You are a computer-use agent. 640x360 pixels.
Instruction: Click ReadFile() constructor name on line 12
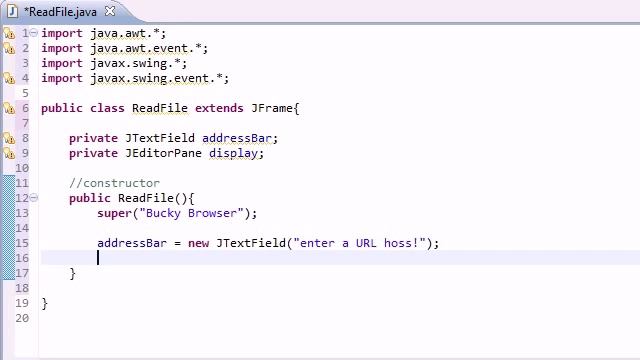coord(153,198)
